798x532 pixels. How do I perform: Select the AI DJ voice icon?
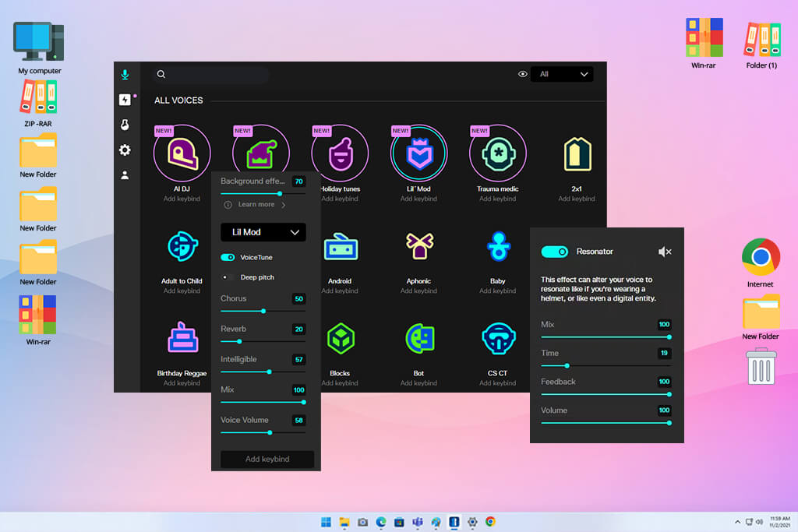(182, 153)
